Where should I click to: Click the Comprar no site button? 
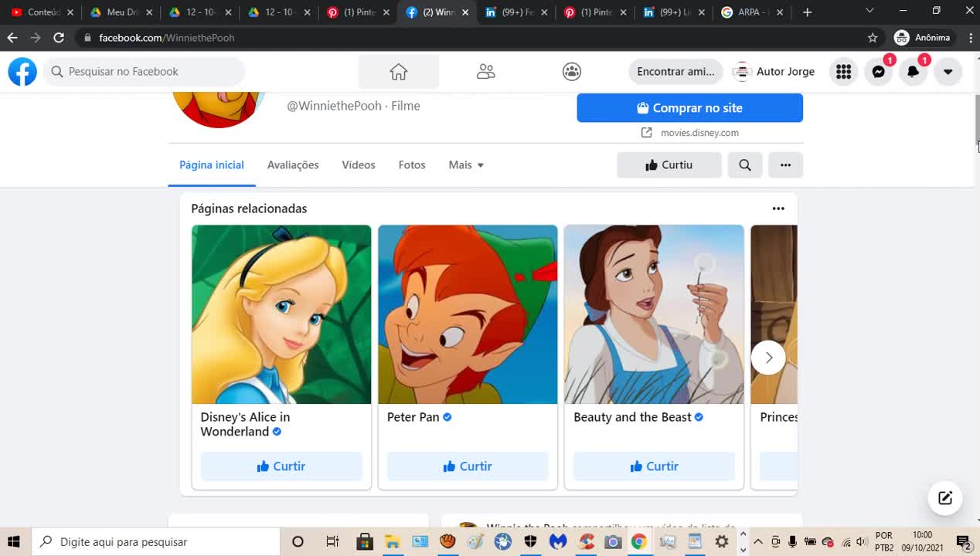pos(690,108)
